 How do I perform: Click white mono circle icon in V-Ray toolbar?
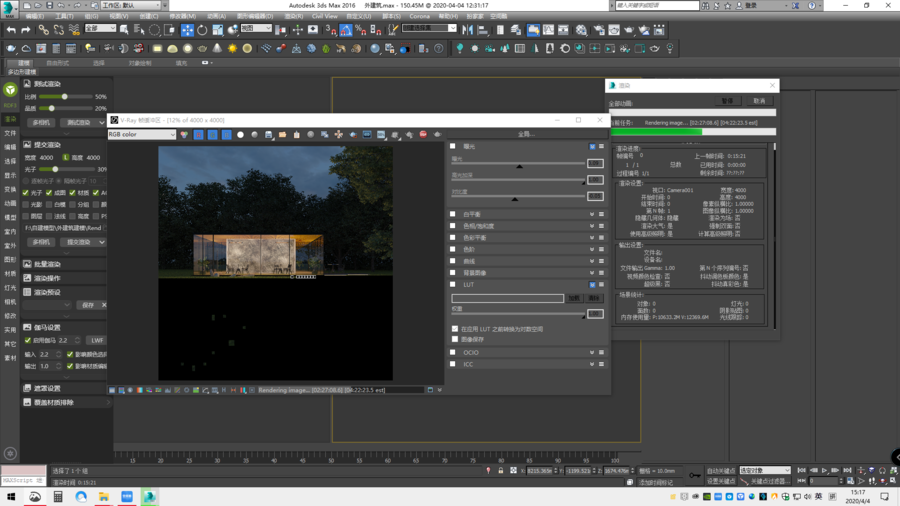(x=240, y=134)
